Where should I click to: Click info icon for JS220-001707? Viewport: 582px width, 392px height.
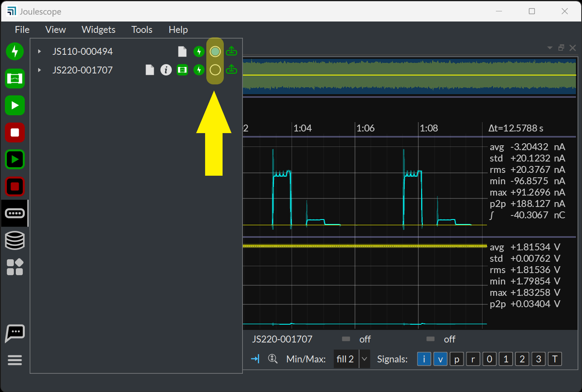click(x=166, y=70)
